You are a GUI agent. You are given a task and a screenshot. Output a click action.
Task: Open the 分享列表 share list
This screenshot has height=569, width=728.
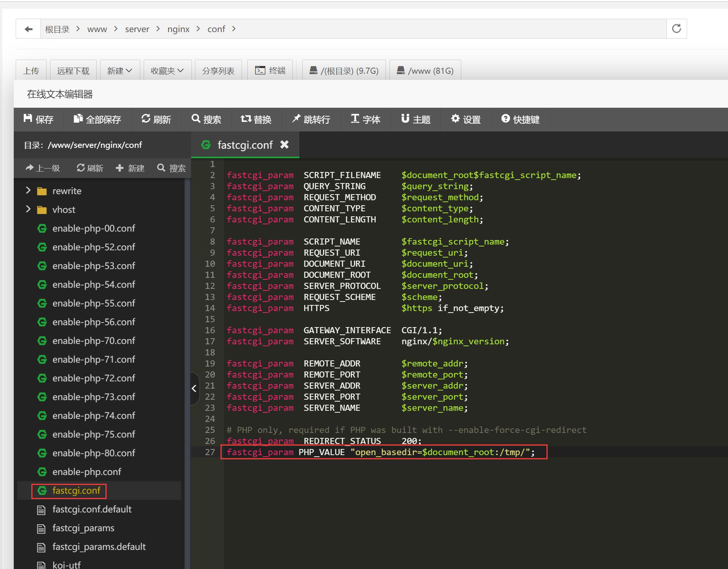tap(218, 70)
